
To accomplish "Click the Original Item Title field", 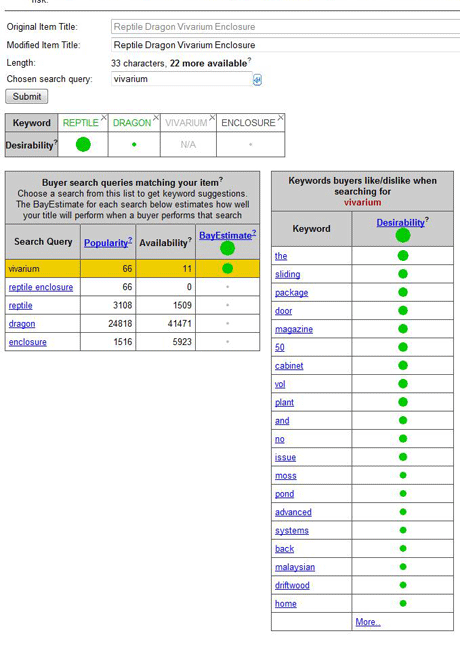I will (285, 27).
